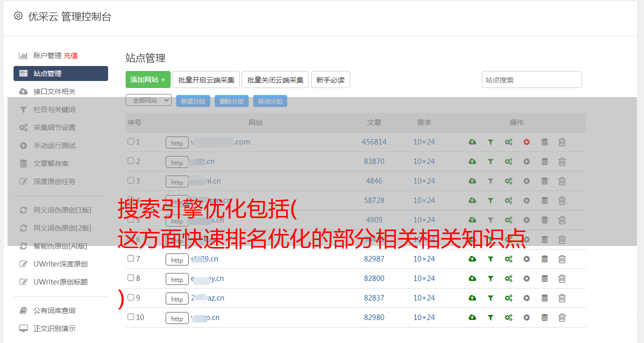Click the red play icon in row 1
This screenshot has height=343, width=644.
click(526, 142)
